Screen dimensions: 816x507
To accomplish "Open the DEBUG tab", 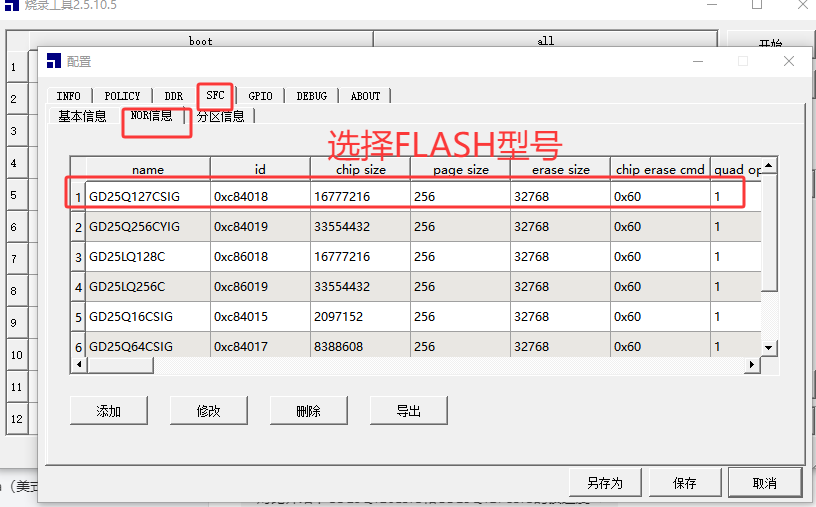I will coord(312,96).
